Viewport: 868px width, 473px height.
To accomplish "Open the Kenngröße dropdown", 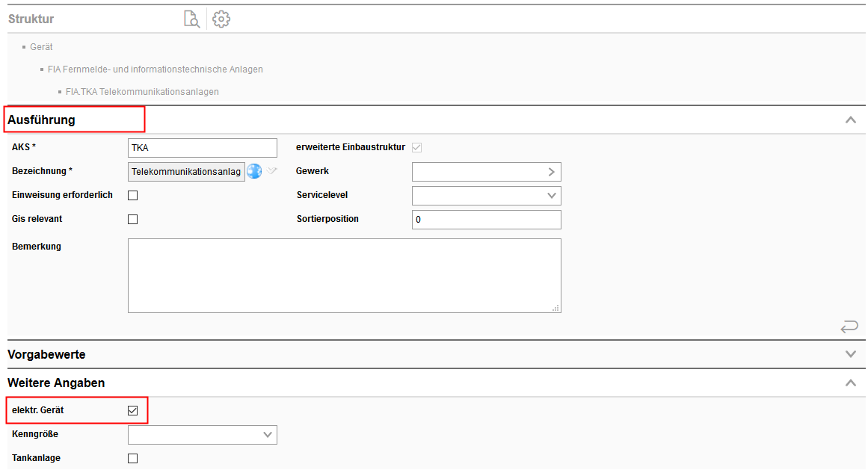I will click(202, 434).
